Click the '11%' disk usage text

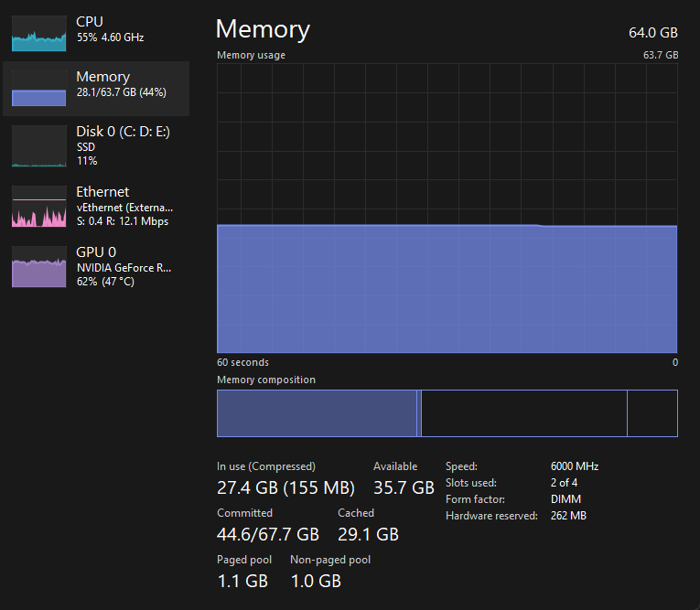coord(87,161)
